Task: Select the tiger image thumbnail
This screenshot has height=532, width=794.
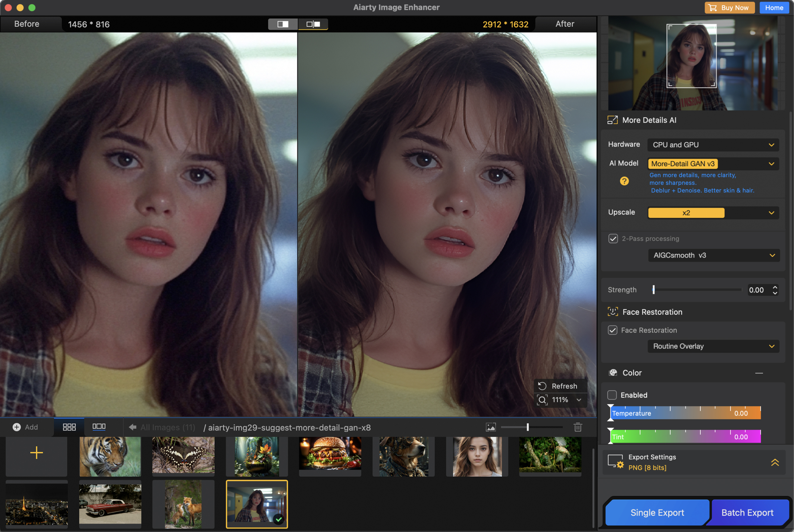Action: tap(110, 456)
